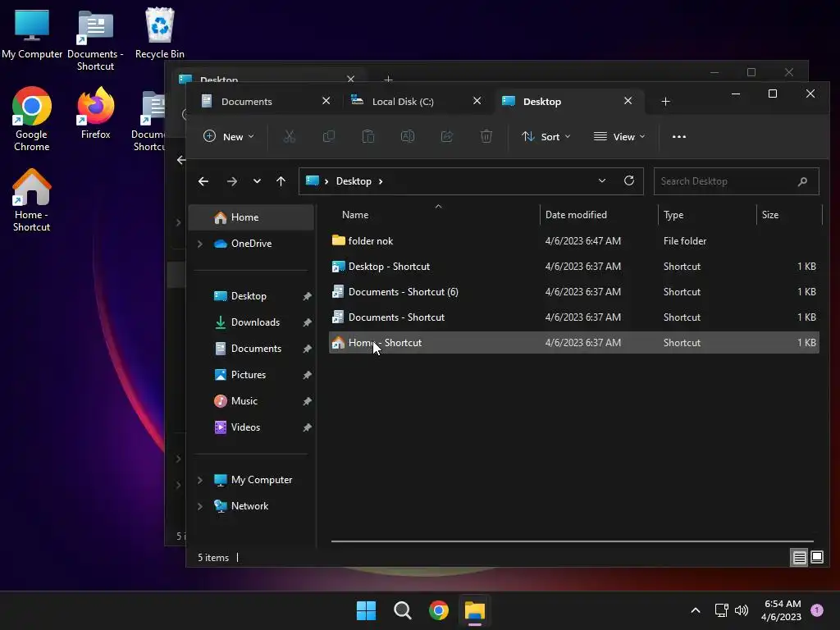This screenshot has width=840, height=630.
Task: Click the Copy icon in toolbar
Action: (x=329, y=137)
